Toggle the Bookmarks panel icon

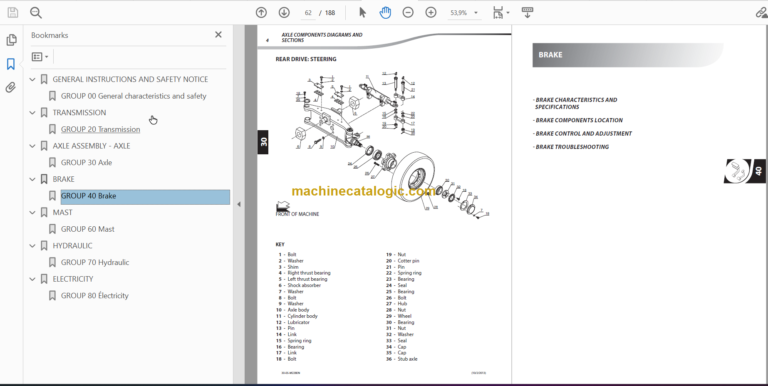(11, 64)
